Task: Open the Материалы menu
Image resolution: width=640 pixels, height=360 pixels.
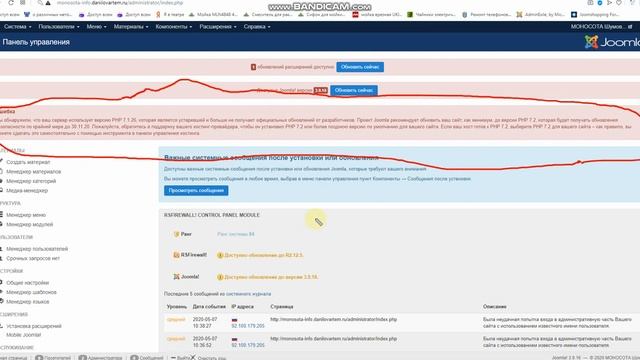Action: (x=131, y=27)
